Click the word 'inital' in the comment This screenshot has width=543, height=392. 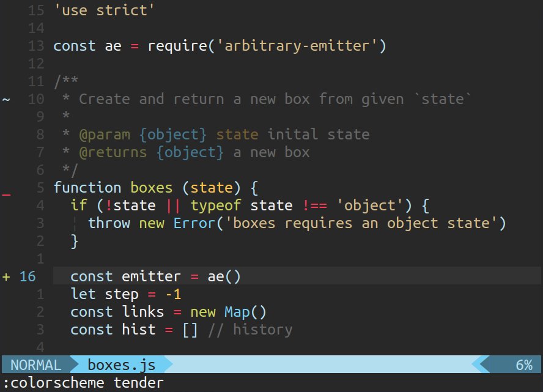point(293,135)
